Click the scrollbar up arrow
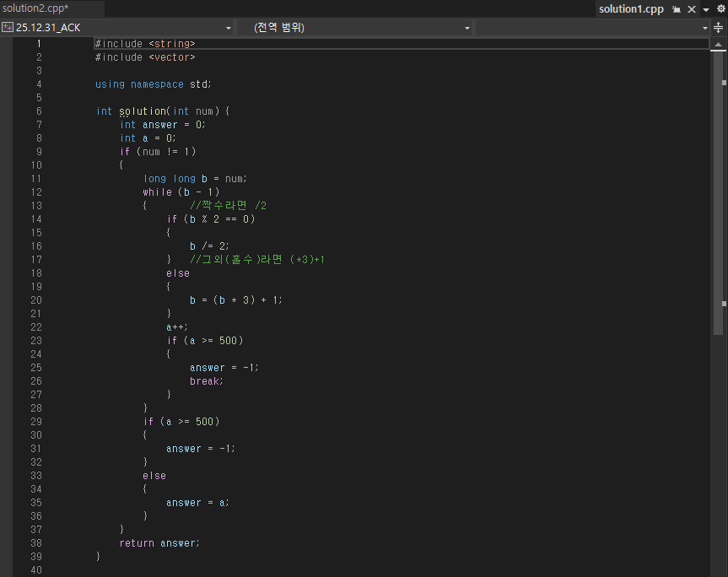 click(x=718, y=45)
